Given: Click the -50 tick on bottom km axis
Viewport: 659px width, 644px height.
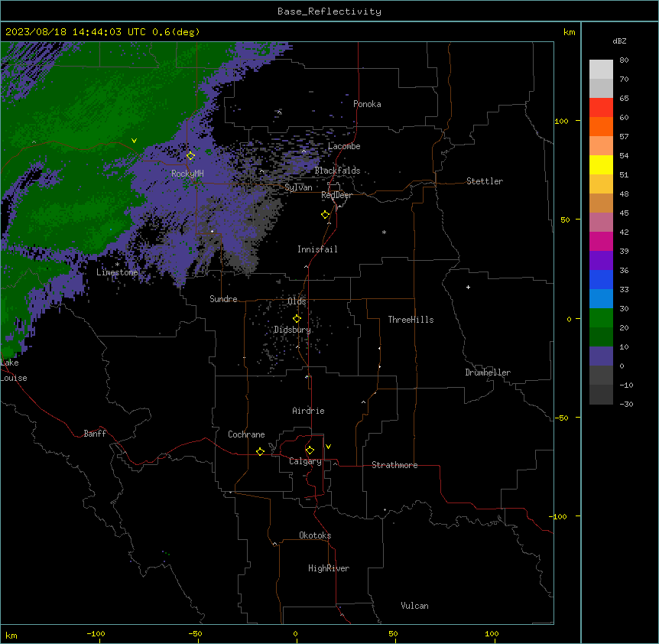Looking at the screenshot, I should point(195,633).
